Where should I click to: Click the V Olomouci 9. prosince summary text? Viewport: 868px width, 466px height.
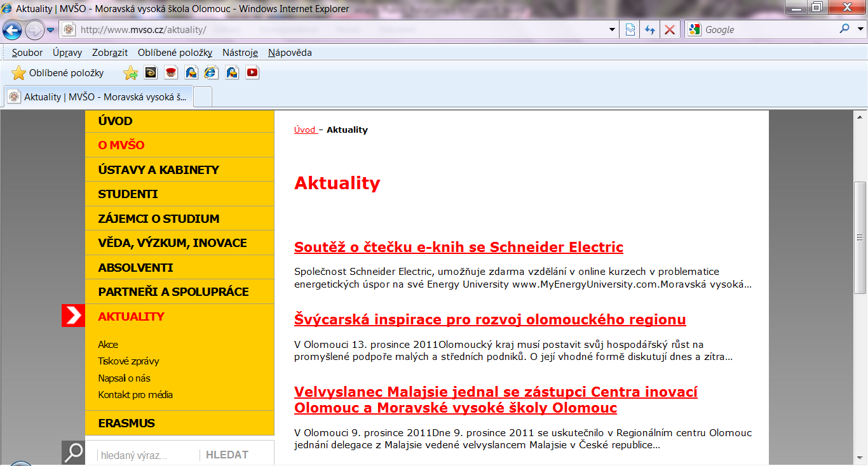coord(523,439)
